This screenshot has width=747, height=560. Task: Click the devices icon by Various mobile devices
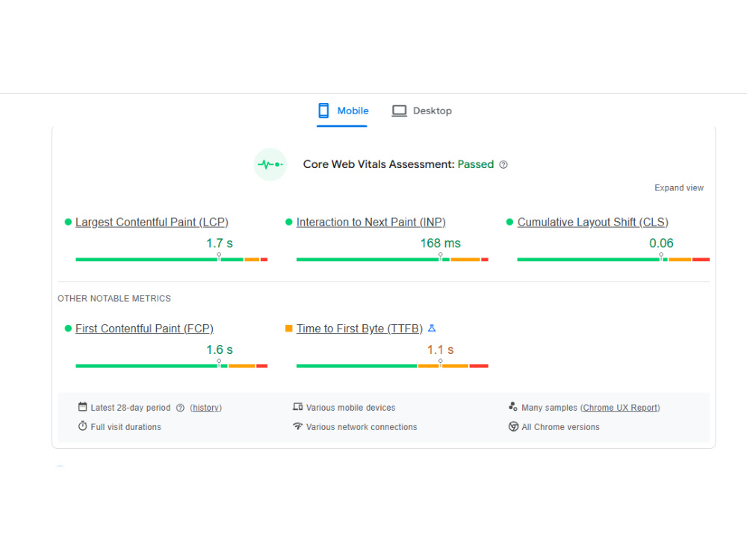[298, 407]
